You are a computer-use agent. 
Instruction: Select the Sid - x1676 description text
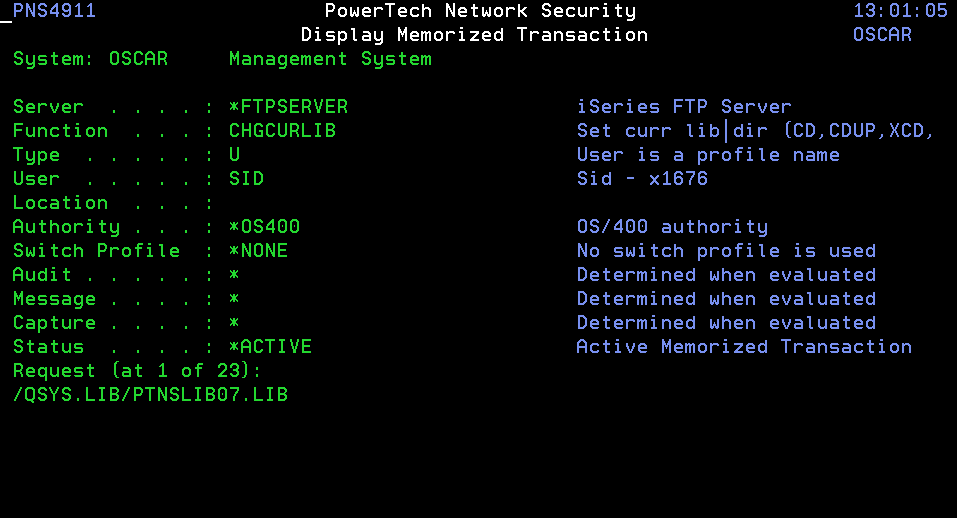click(642, 179)
